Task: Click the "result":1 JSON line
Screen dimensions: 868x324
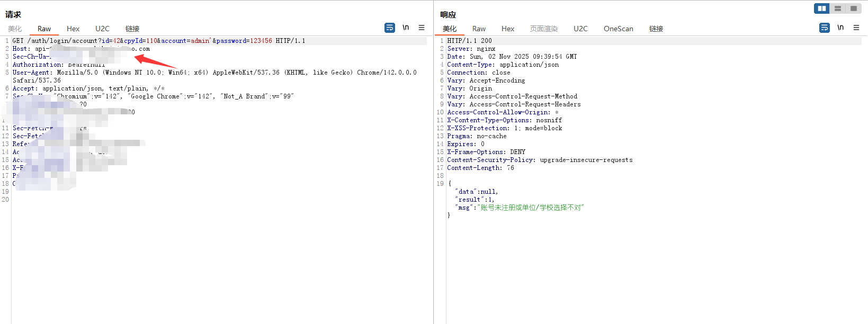Action: pyautogui.click(x=475, y=200)
